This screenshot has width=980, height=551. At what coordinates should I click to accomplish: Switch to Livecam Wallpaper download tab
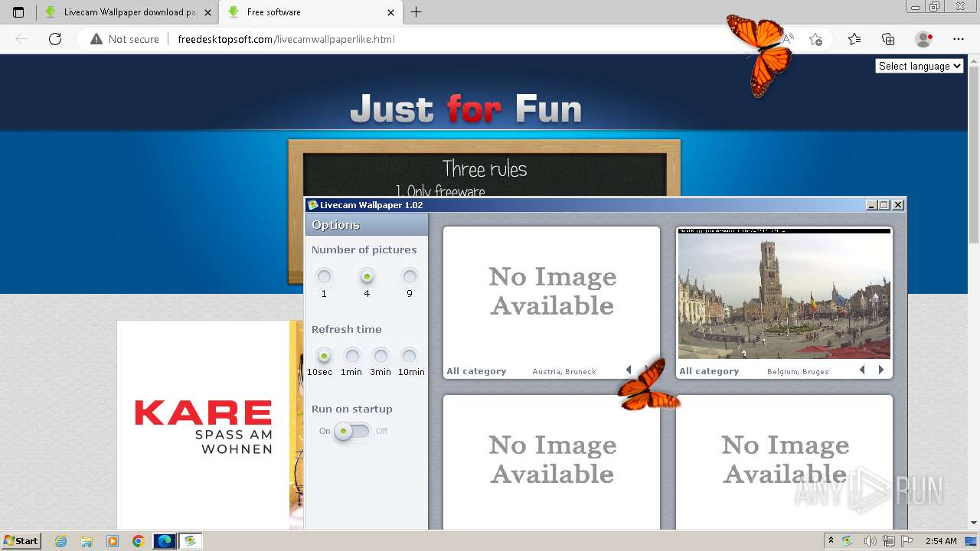coord(127,12)
